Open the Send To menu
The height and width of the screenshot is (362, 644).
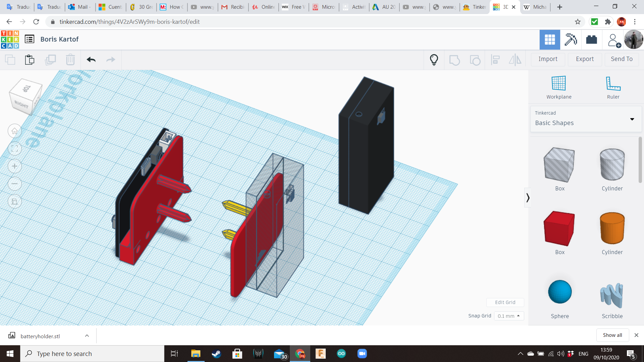tap(621, 59)
